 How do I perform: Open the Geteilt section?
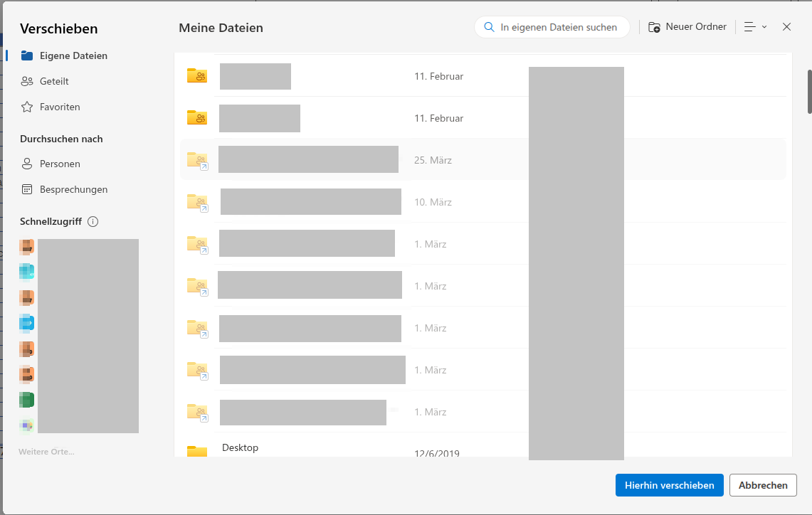[45, 81]
